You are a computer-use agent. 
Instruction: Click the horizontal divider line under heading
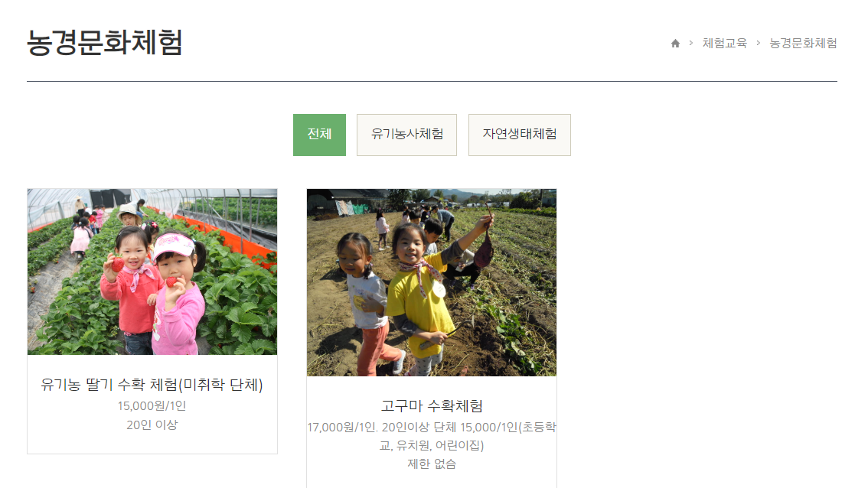432,81
